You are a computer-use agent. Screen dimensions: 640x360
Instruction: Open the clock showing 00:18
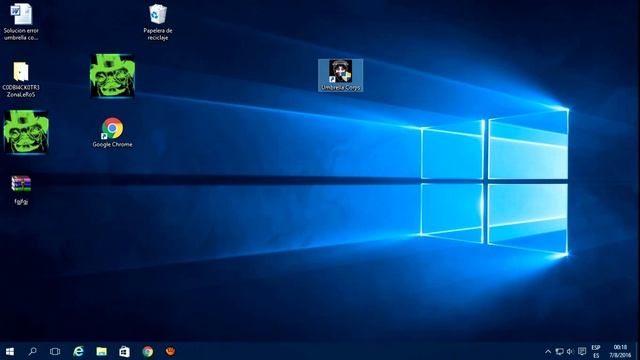point(620,351)
